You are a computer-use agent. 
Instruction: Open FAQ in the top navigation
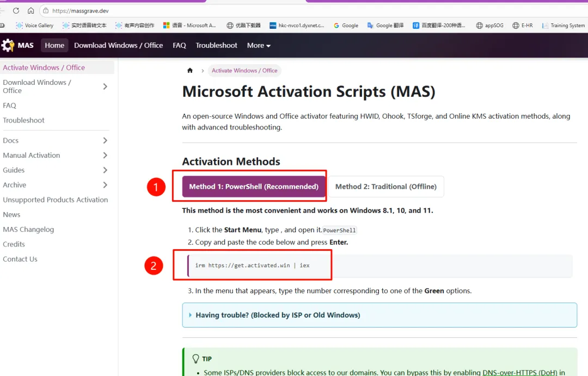(179, 45)
